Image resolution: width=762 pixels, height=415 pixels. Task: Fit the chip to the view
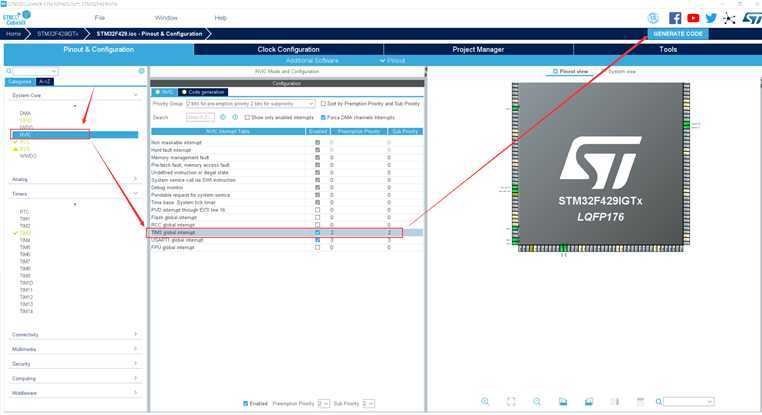[x=511, y=401]
